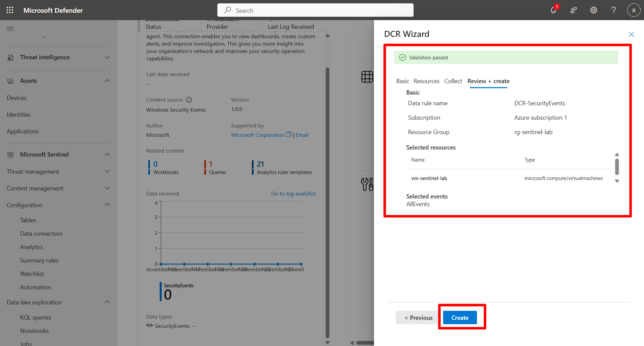Switch to the Basic tab
The height and width of the screenshot is (346, 644).
(402, 81)
